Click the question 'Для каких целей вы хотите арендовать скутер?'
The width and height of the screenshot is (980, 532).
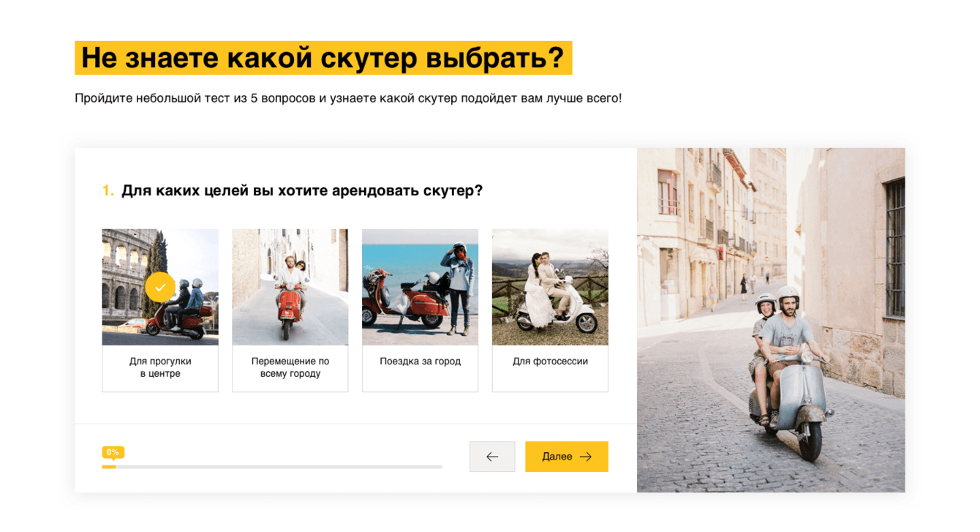click(302, 190)
